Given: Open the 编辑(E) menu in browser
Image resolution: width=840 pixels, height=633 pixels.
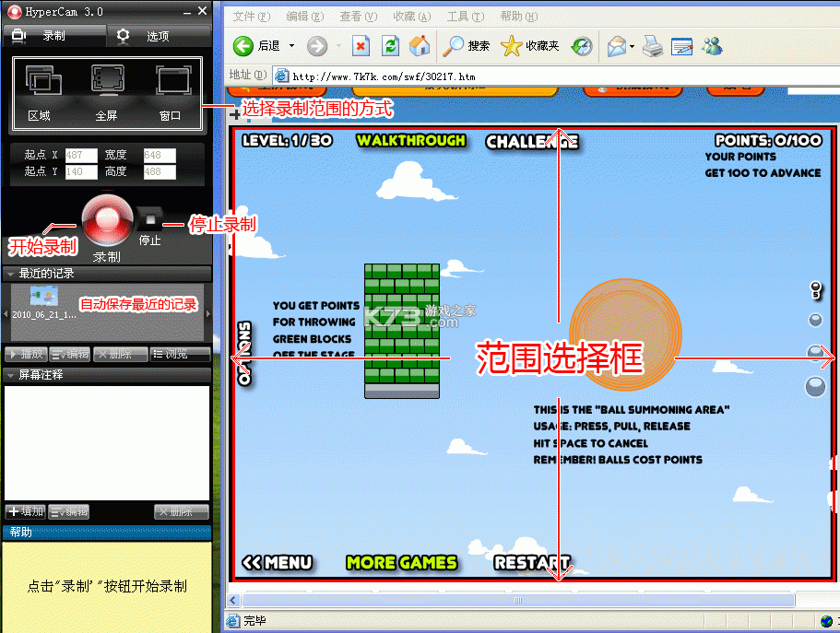Looking at the screenshot, I should [x=305, y=17].
